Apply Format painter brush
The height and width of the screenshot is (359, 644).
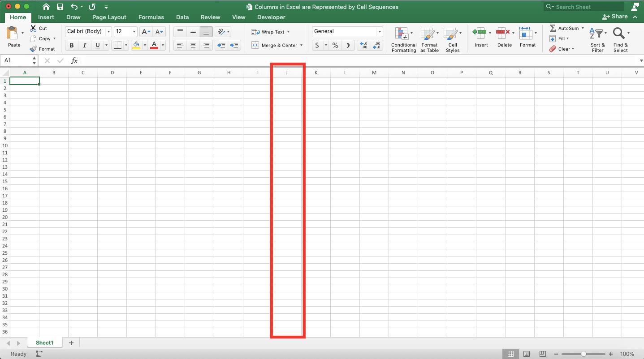pos(33,49)
